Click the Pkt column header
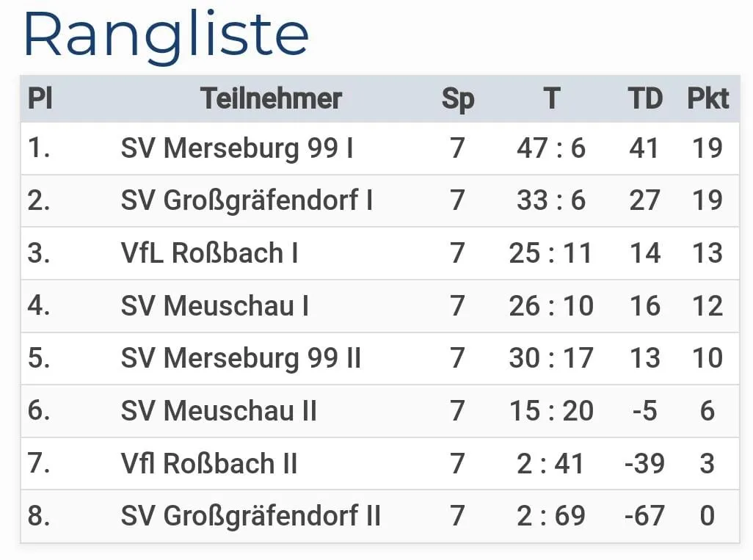 pos(707,98)
